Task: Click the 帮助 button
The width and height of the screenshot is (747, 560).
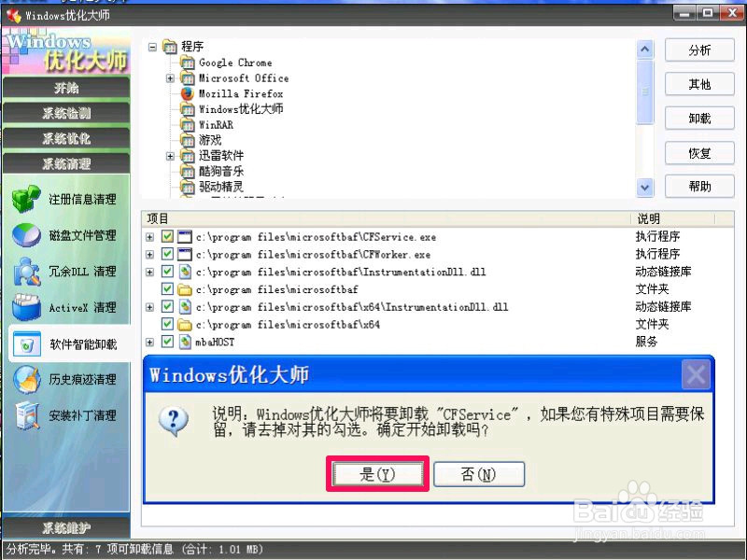Action: point(699,186)
